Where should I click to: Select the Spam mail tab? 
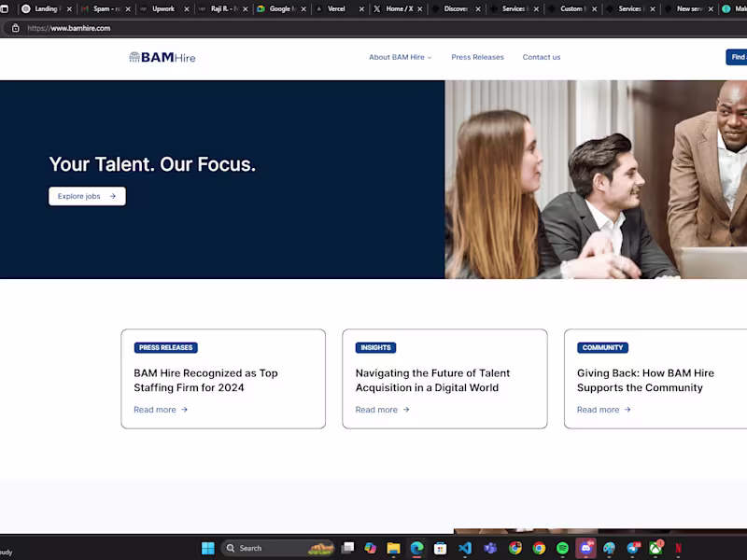click(103, 8)
